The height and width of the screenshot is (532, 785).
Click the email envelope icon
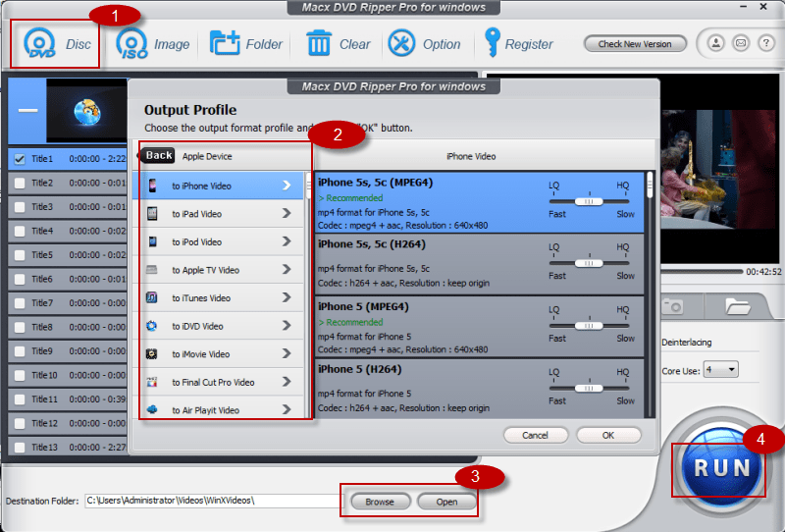click(741, 43)
